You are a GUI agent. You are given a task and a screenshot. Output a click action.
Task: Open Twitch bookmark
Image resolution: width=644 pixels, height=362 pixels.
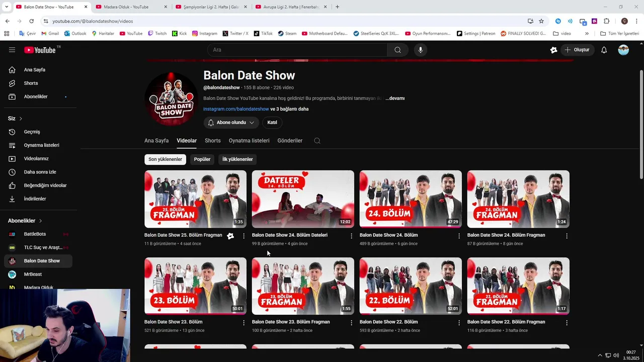(157, 34)
